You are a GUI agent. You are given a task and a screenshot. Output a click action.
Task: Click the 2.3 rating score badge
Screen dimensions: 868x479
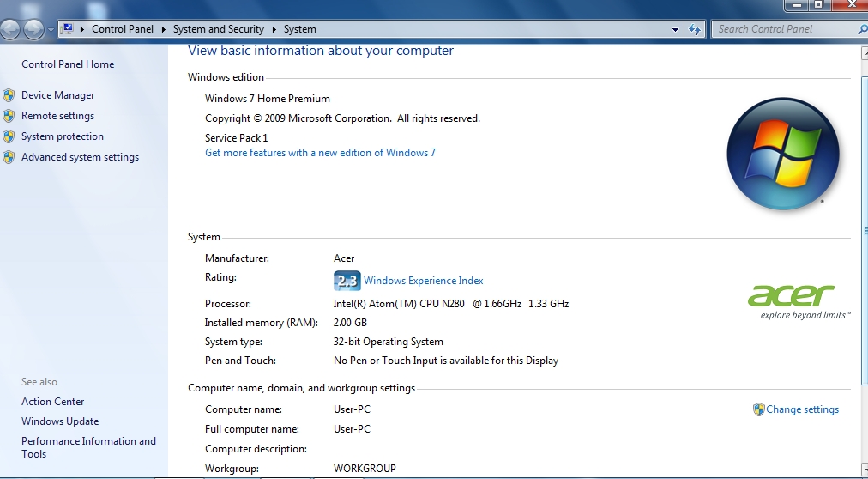pos(347,281)
